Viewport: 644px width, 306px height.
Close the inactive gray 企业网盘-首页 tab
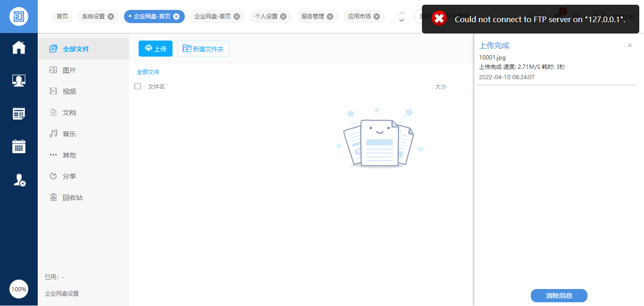(x=237, y=17)
